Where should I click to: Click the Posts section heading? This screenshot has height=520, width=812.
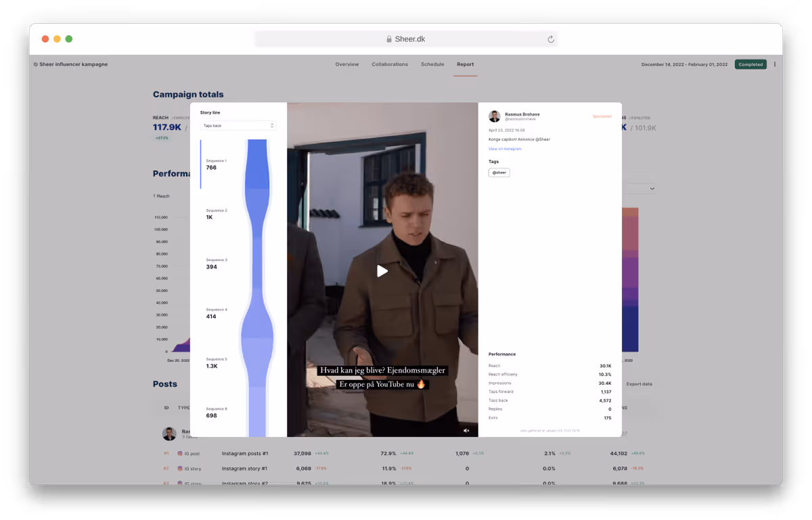165,384
